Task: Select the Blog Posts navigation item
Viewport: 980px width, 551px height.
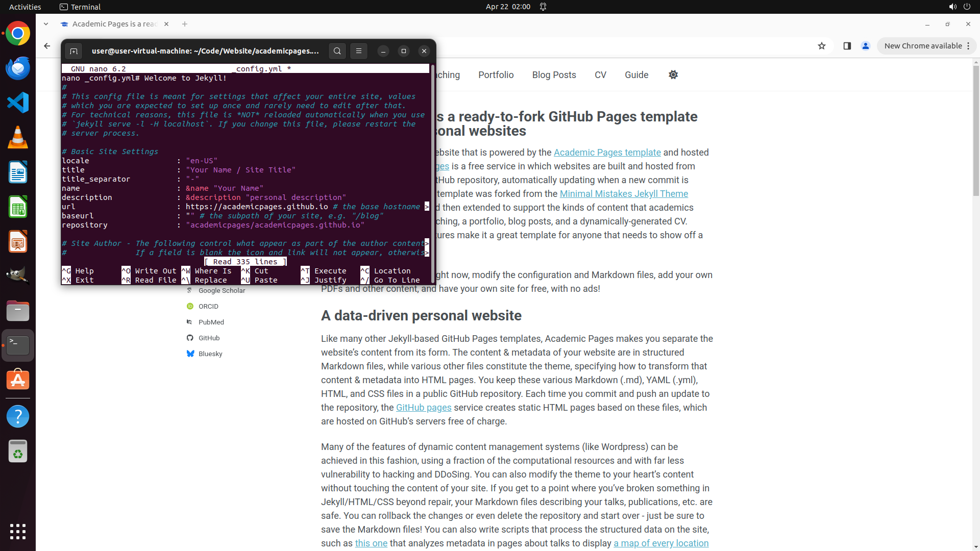Action: coord(554,75)
